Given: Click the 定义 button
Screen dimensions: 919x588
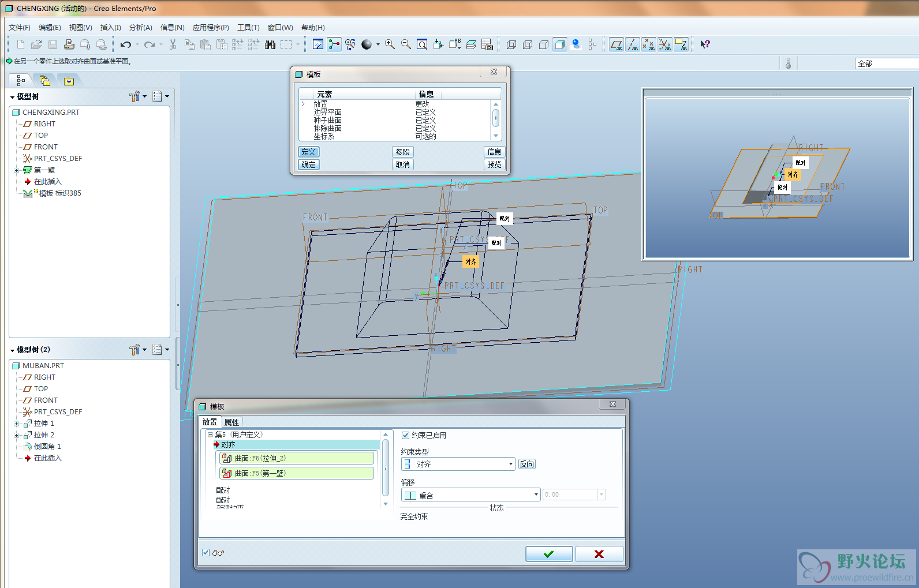Looking at the screenshot, I should coord(309,152).
